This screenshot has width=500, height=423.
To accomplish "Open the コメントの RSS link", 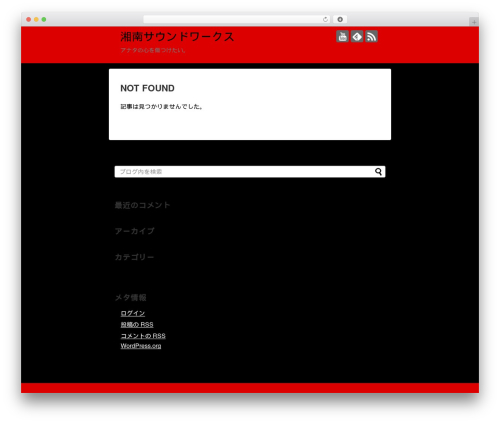I will point(143,336).
